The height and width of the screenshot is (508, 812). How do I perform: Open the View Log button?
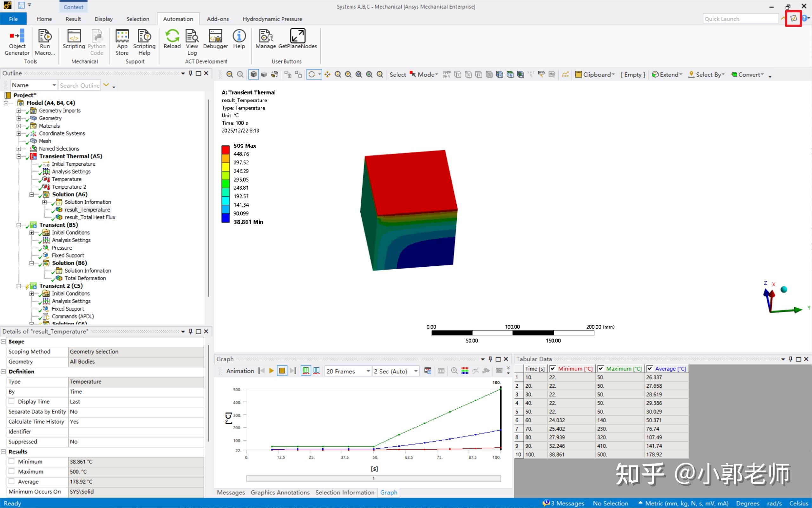pos(192,42)
